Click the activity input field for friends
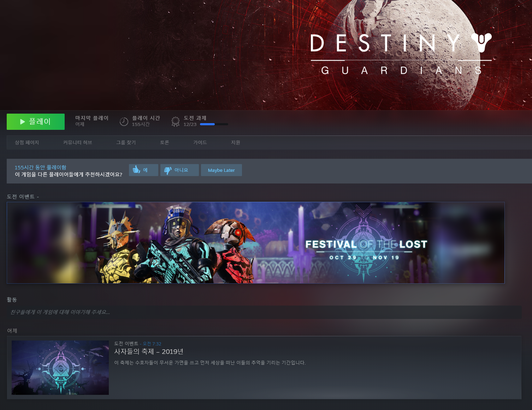532x410 pixels. (264, 312)
